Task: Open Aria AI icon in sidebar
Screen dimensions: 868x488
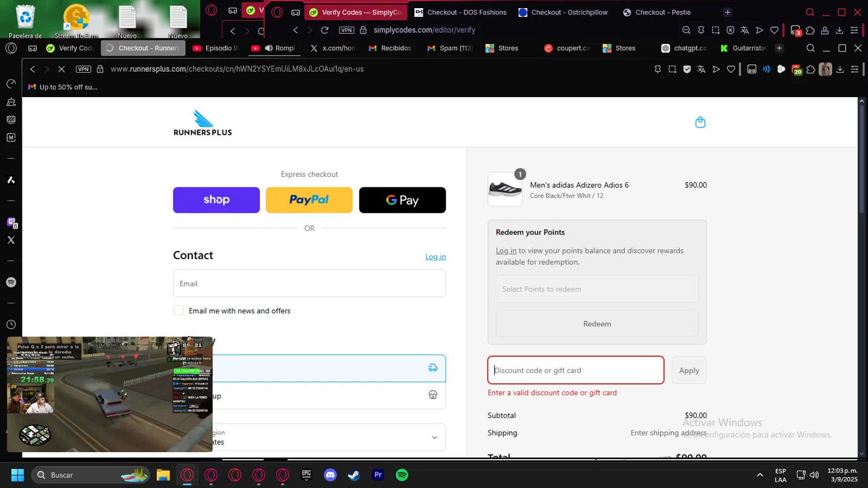Action: pyautogui.click(x=11, y=180)
